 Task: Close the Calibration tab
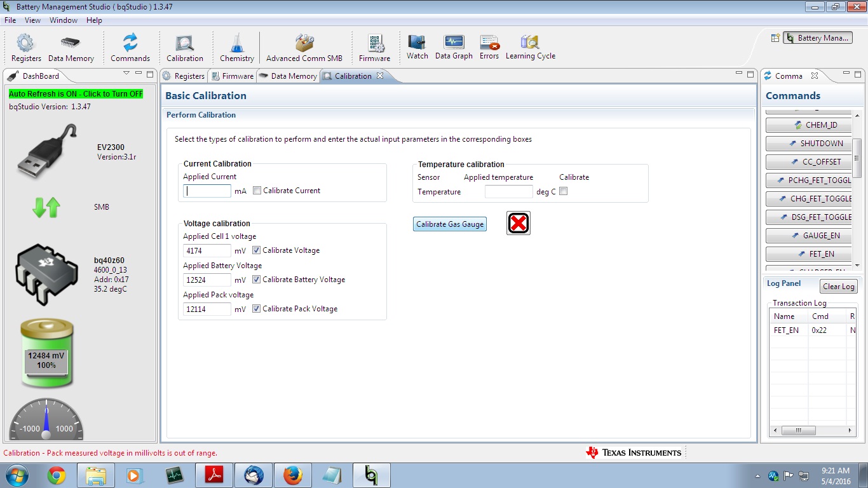[380, 76]
